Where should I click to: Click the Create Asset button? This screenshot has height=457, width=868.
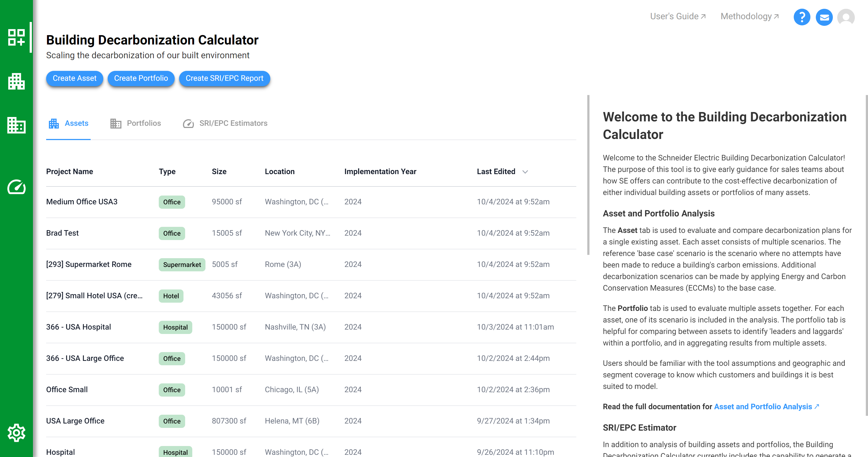point(74,78)
